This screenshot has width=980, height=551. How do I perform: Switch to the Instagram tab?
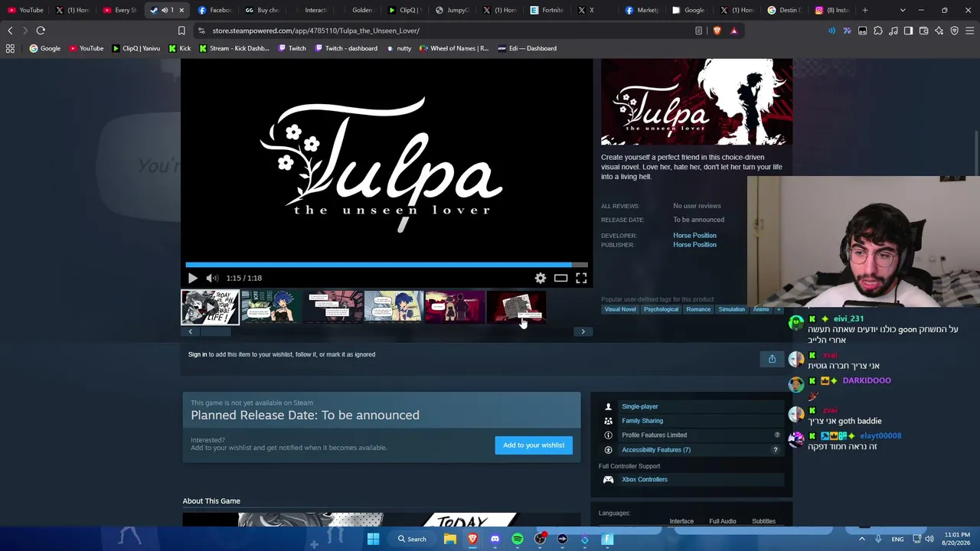[831, 10]
